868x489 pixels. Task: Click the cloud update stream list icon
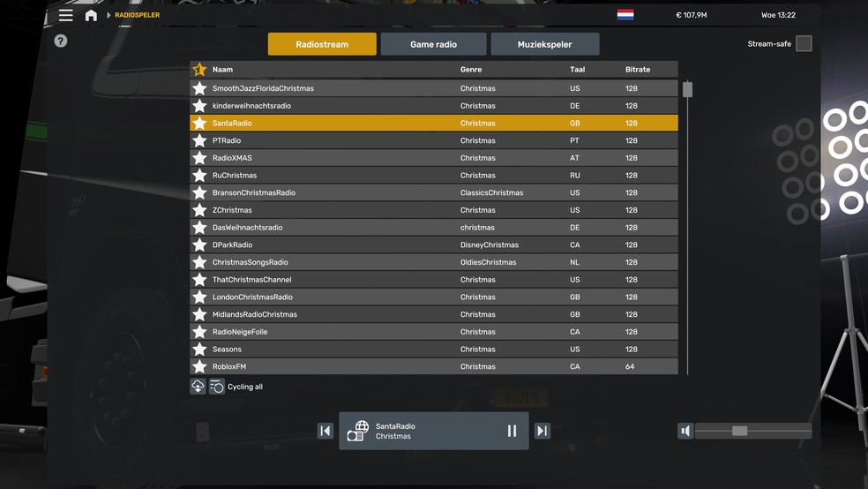pyautogui.click(x=198, y=387)
